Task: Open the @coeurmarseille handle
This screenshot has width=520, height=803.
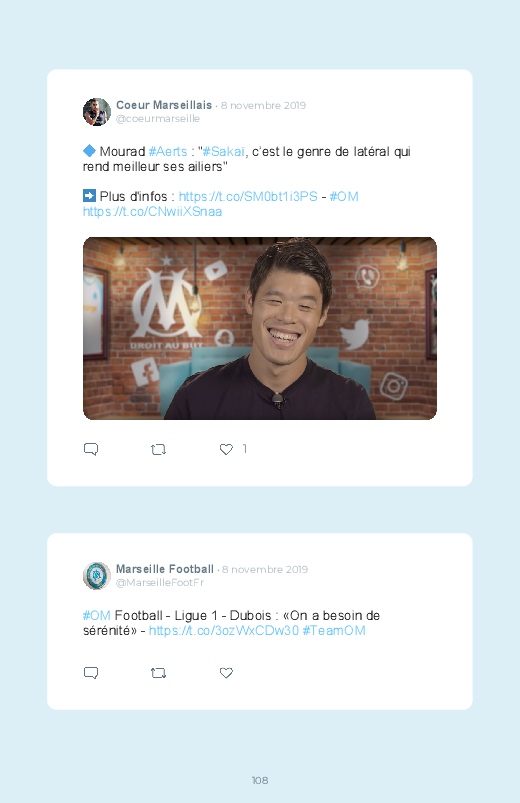Action: tap(158, 119)
